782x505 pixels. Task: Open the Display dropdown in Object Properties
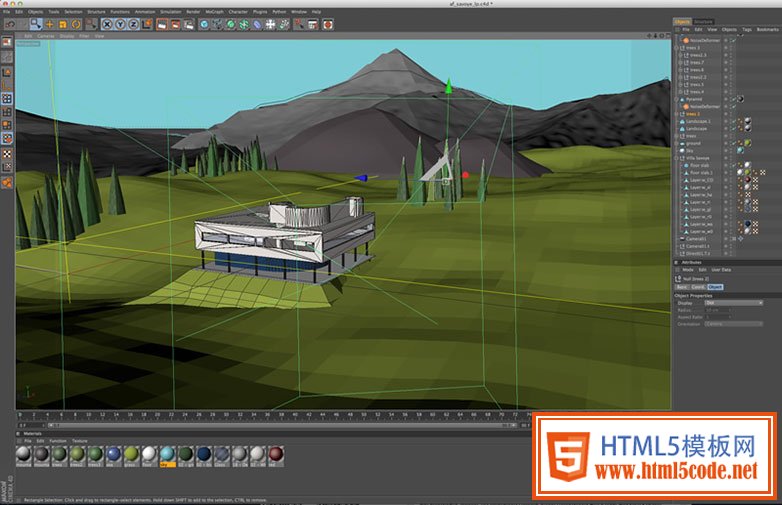[734, 303]
